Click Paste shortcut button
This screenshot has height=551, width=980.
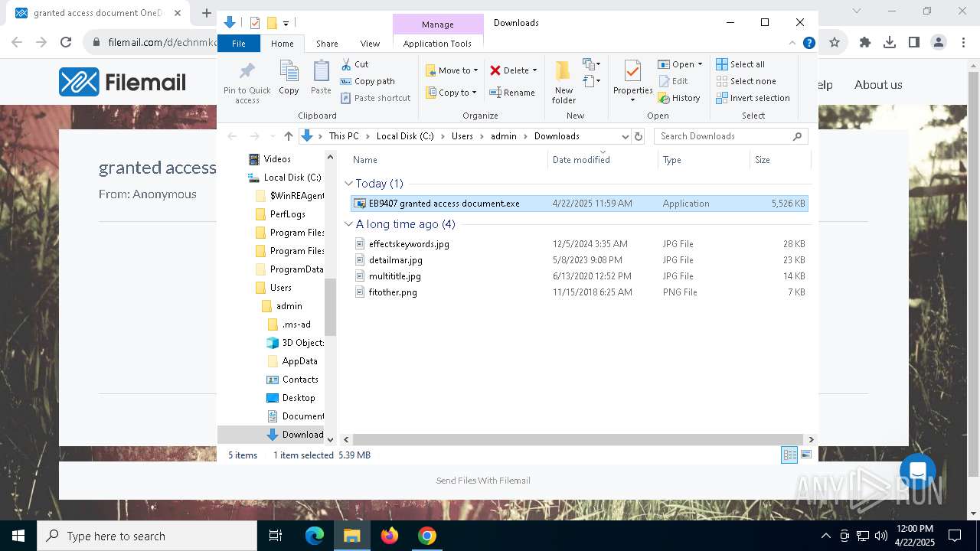(x=375, y=98)
